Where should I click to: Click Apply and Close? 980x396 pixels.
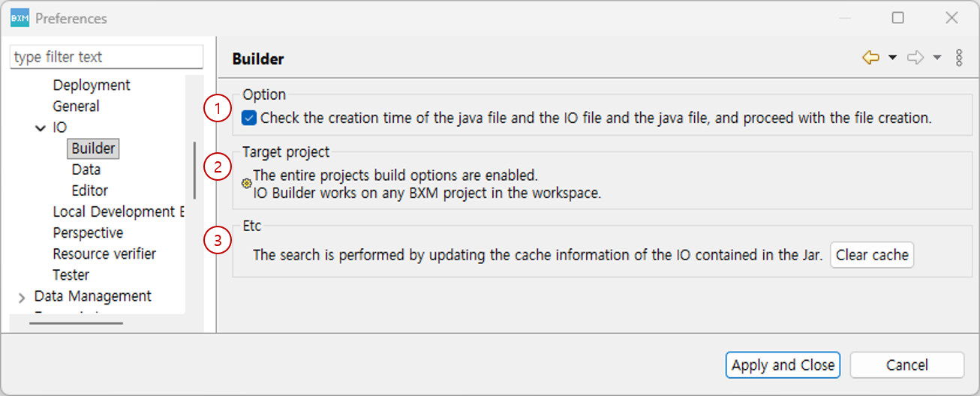point(783,365)
